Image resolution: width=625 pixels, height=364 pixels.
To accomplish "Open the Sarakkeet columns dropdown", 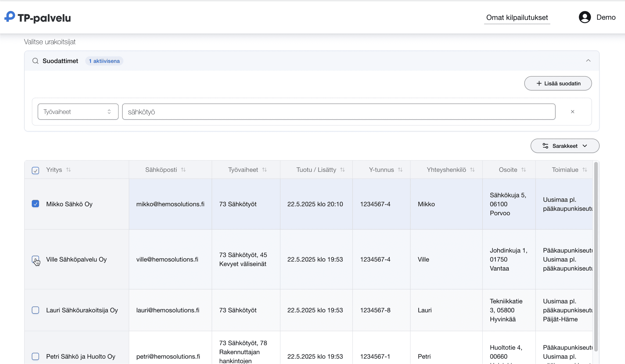I will coord(565,146).
